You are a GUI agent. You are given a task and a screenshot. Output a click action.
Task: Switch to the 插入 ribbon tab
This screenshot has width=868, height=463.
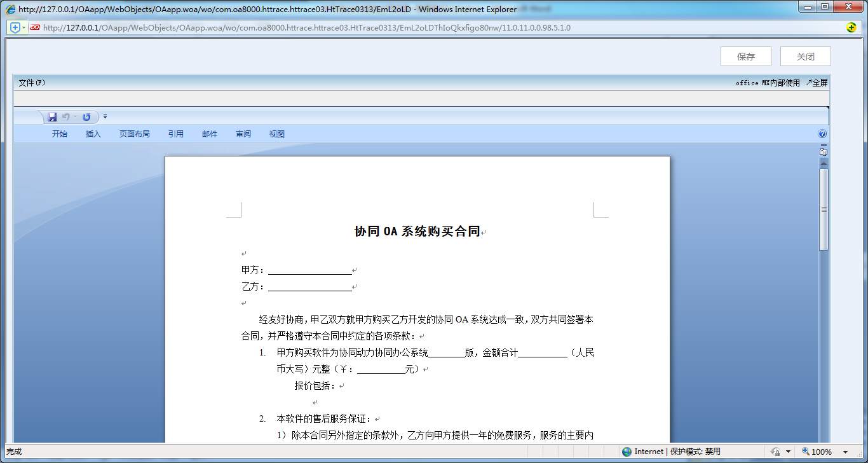[x=93, y=134]
